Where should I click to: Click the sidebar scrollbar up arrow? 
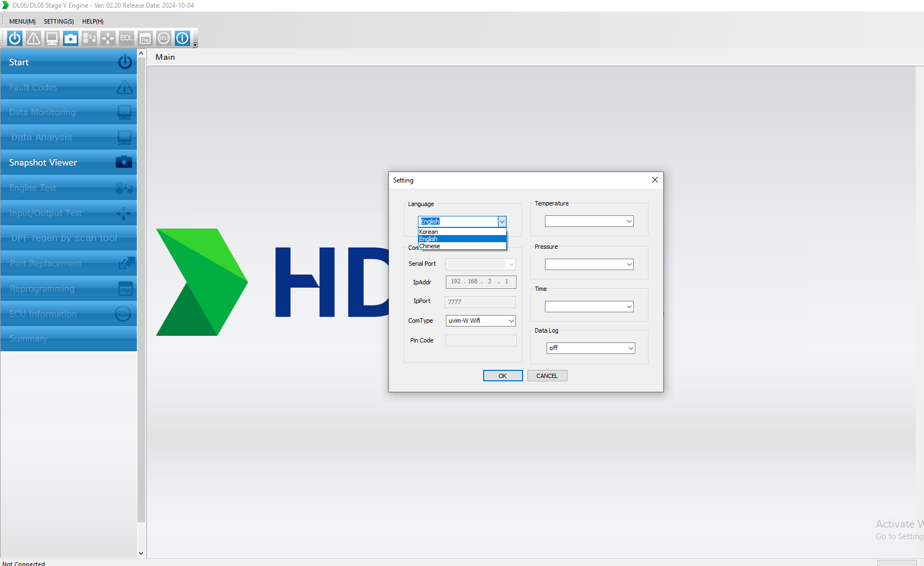(141, 54)
